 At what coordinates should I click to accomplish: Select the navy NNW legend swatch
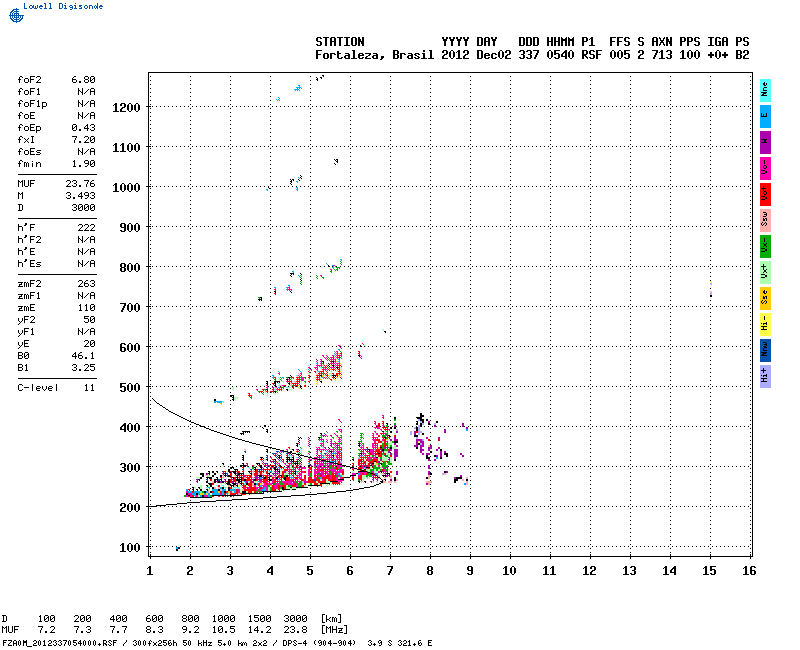click(765, 351)
